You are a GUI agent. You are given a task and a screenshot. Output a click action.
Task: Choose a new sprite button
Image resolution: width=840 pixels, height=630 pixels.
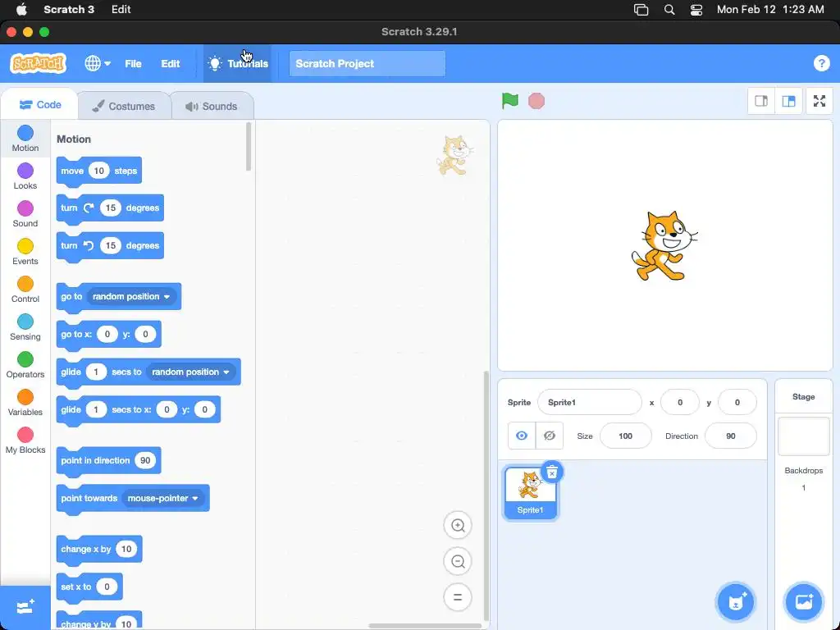point(736,601)
